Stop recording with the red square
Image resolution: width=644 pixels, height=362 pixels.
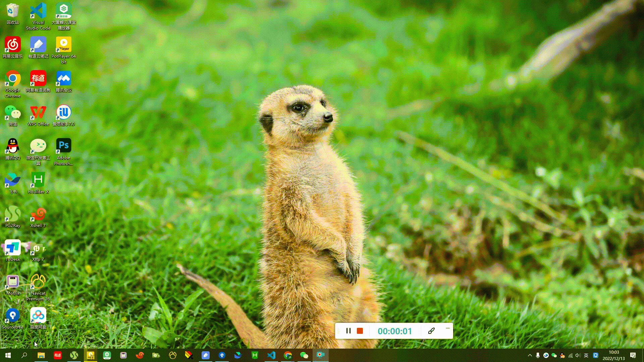click(x=360, y=331)
